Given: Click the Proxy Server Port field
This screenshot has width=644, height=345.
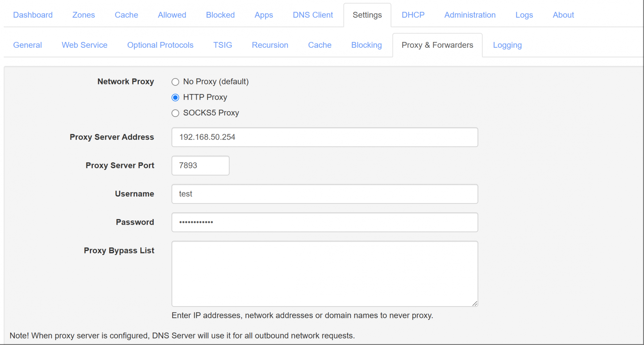Looking at the screenshot, I should (200, 165).
